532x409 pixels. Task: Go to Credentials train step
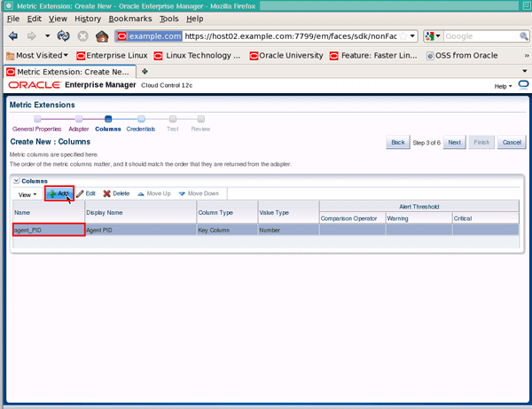coord(141,129)
